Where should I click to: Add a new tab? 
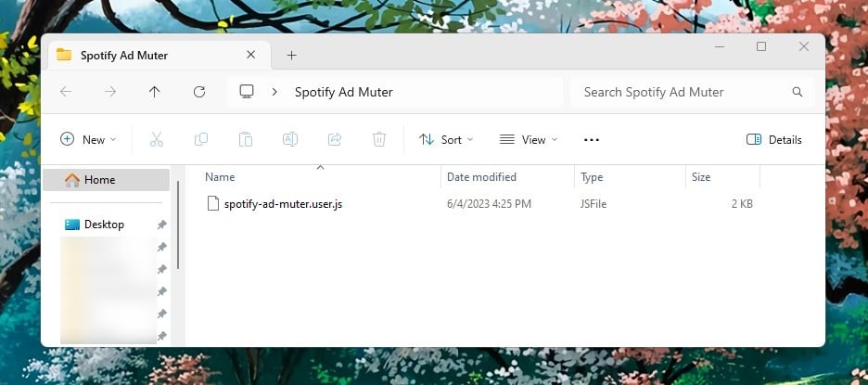coord(292,55)
